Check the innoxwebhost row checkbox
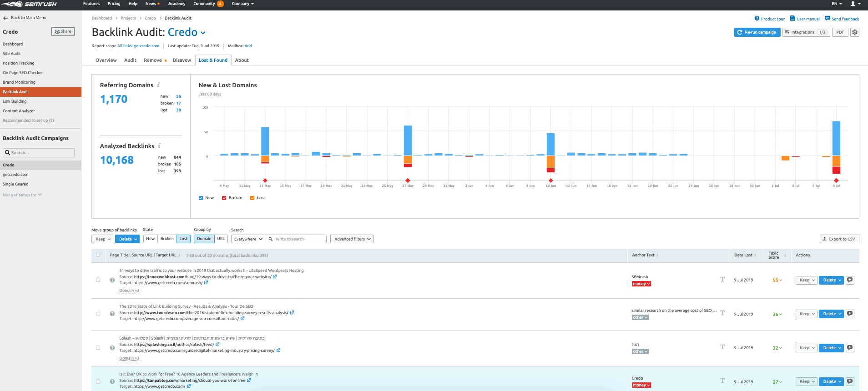Screen dimensions: 868x391 98,280
